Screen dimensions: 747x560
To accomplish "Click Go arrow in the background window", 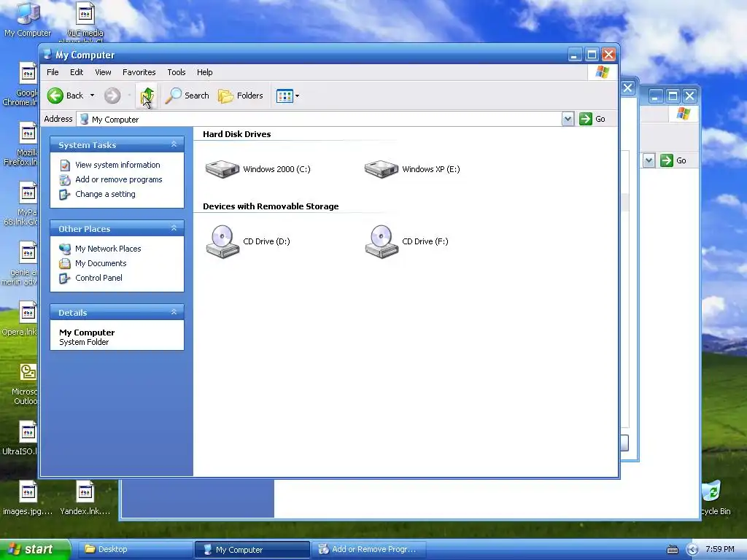I will pyautogui.click(x=667, y=160).
